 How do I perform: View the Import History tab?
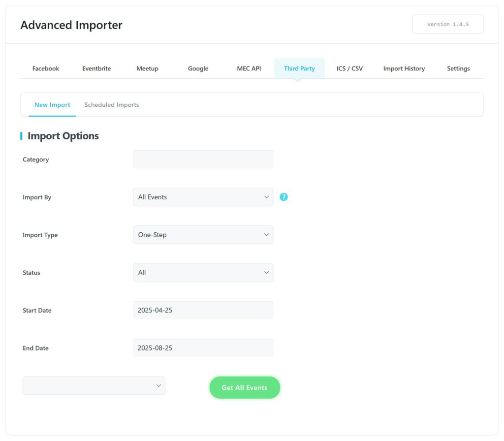pos(404,68)
